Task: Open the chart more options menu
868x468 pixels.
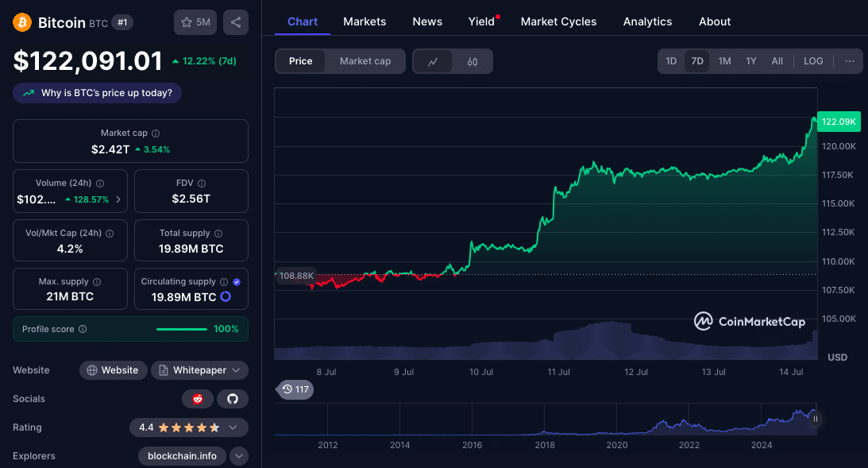Action: coord(850,61)
